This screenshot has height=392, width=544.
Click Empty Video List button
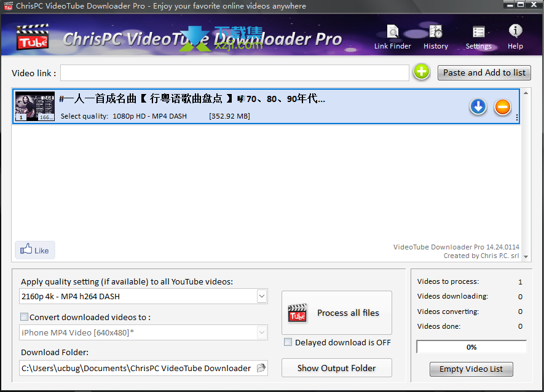(x=471, y=369)
